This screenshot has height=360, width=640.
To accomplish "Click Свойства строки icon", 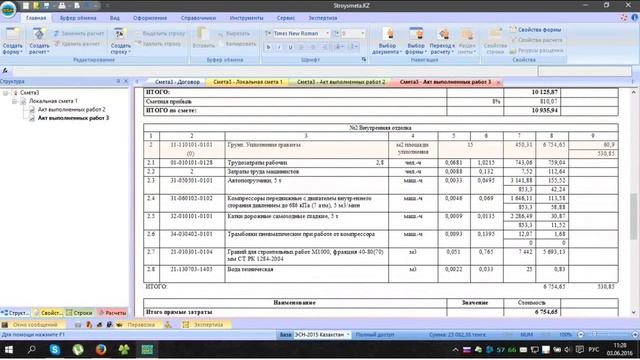I will (x=495, y=34).
